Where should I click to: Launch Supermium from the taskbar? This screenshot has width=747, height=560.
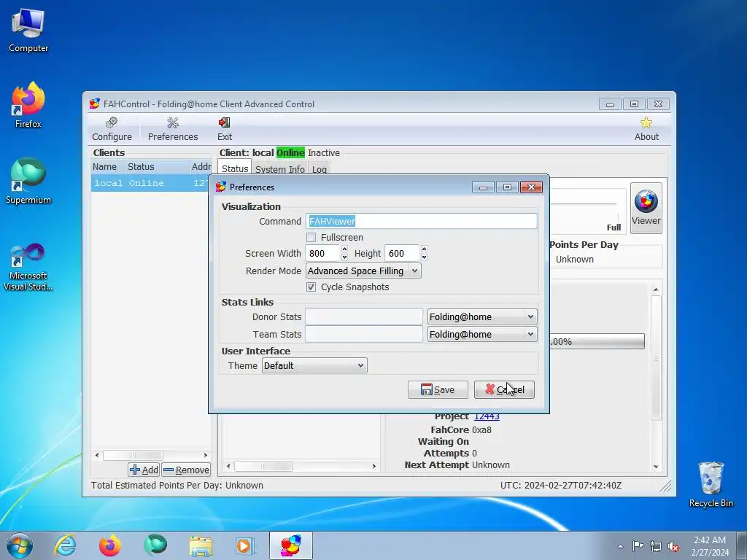point(155,545)
